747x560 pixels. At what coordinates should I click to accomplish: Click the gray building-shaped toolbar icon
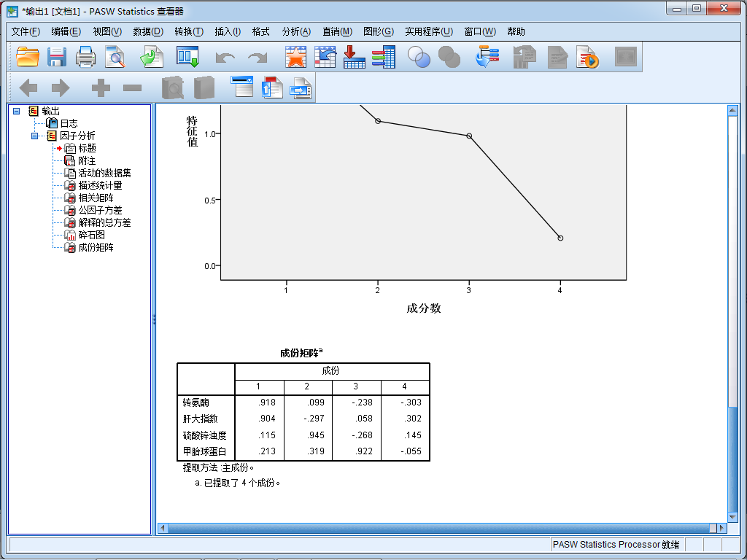(524, 57)
